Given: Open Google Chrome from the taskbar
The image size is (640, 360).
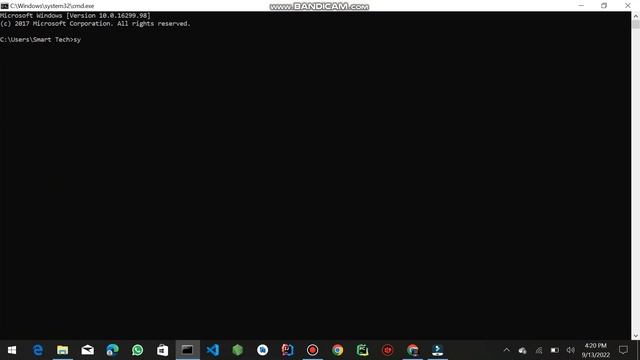Looking at the screenshot, I should coord(338,350).
